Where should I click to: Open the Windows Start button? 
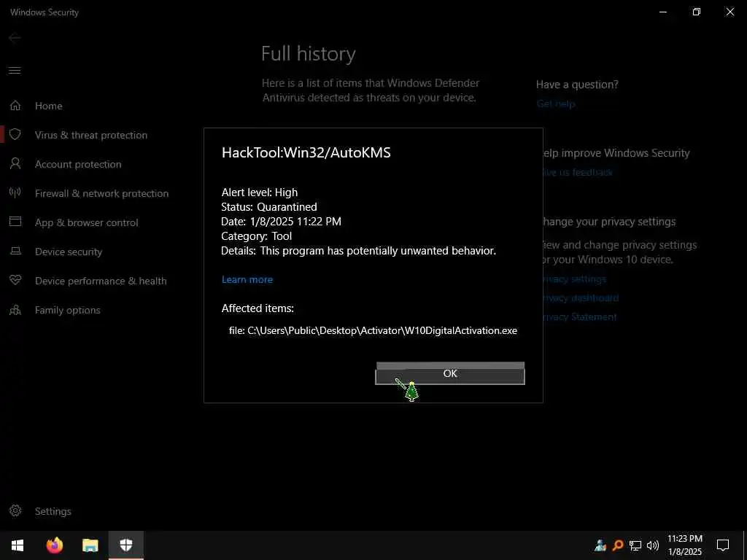pyautogui.click(x=18, y=545)
